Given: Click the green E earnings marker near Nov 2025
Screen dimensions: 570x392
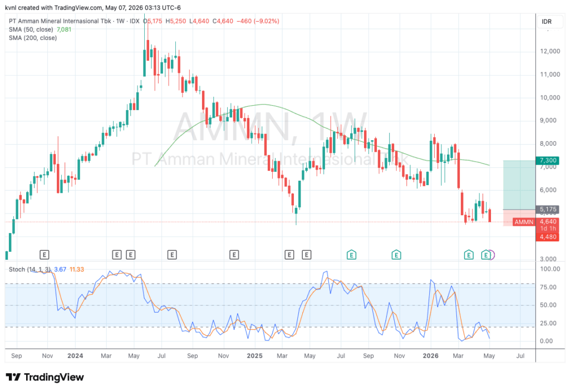Looking at the screenshot, I should [396, 255].
